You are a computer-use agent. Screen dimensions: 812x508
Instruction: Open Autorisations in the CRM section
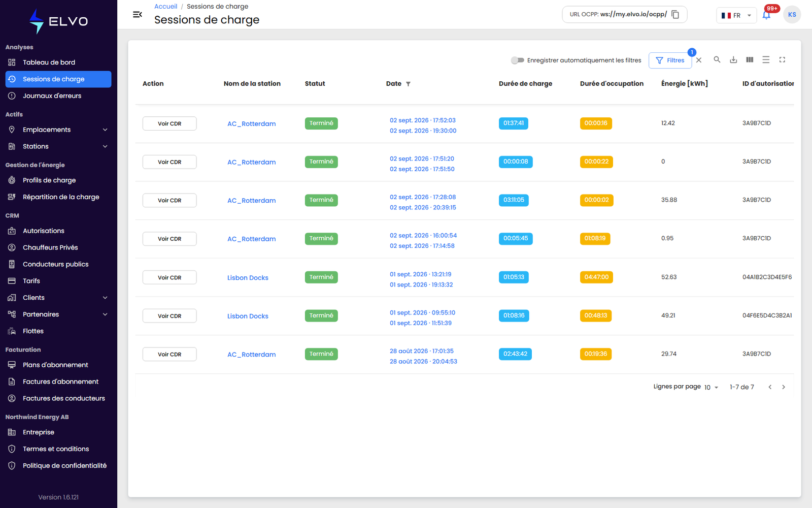click(x=58, y=231)
